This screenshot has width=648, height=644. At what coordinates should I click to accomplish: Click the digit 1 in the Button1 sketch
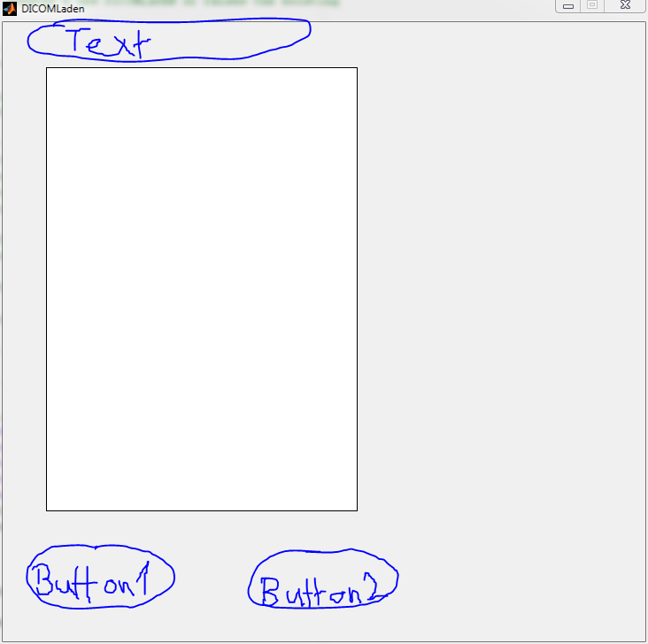click(143, 579)
